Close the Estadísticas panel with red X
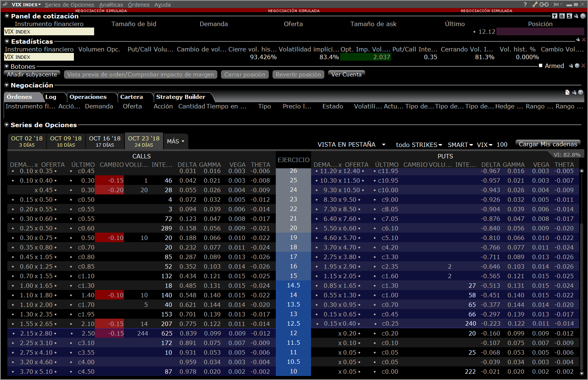This screenshot has width=588, height=380. click(584, 39)
